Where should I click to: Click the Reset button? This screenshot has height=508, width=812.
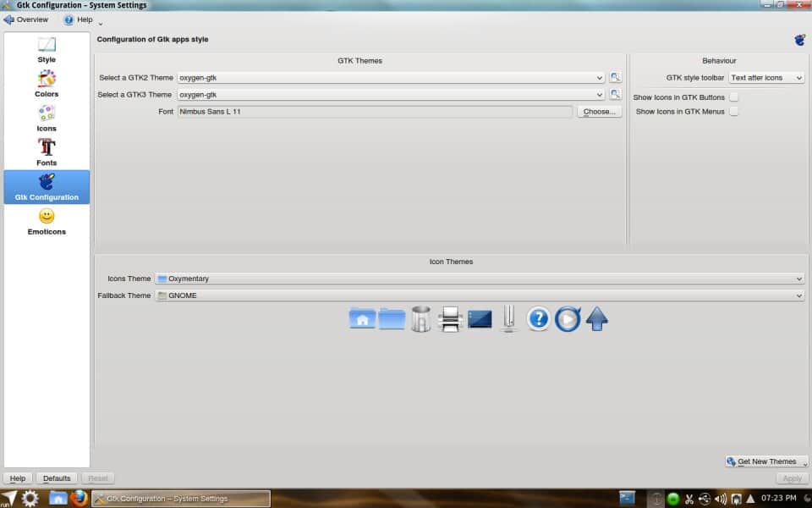point(98,478)
